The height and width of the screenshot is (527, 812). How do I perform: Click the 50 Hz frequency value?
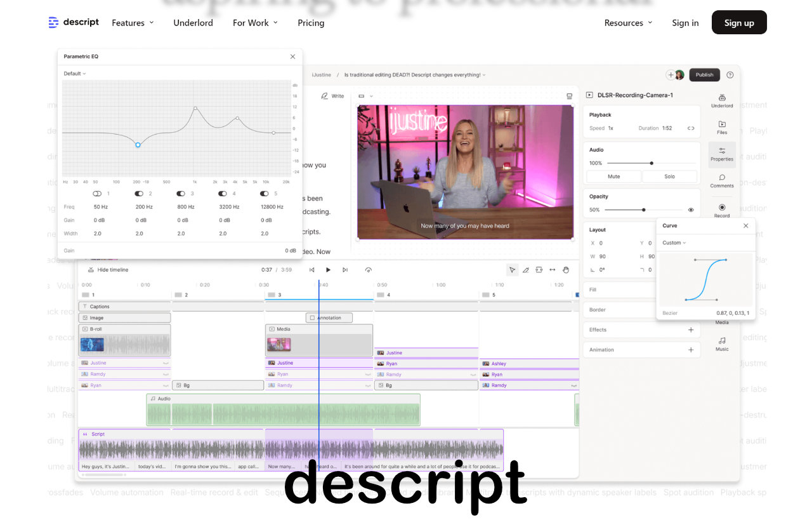101,207
